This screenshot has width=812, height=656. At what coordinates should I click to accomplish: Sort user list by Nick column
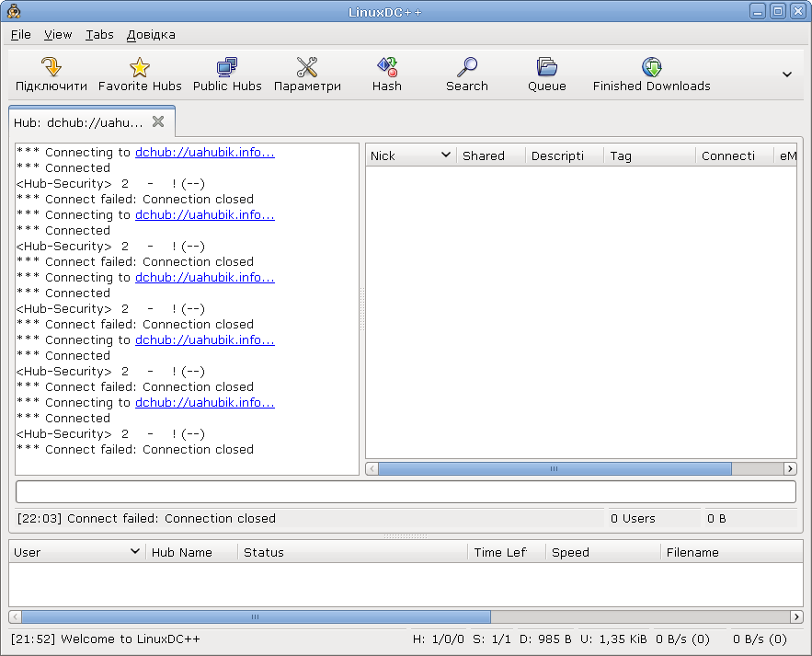409,155
